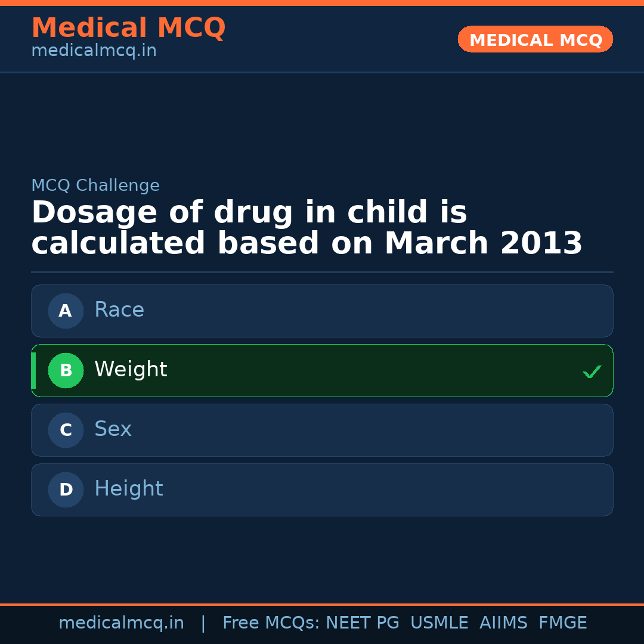This screenshot has height=644, width=644.
Task: Click the Free MCQs label in footer
Action: point(271,623)
